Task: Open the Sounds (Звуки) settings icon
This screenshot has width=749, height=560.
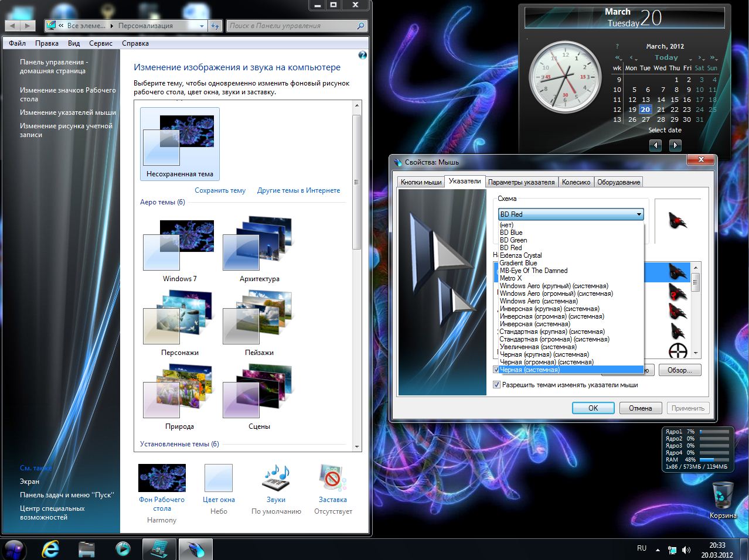Action: point(275,479)
